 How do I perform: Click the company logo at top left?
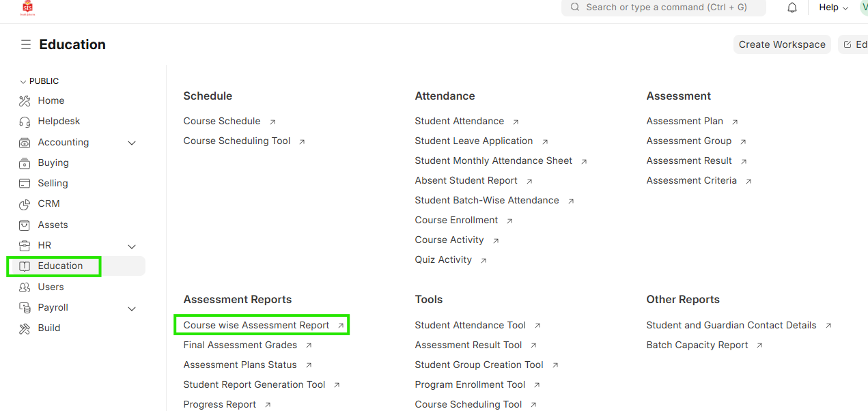click(28, 8)
